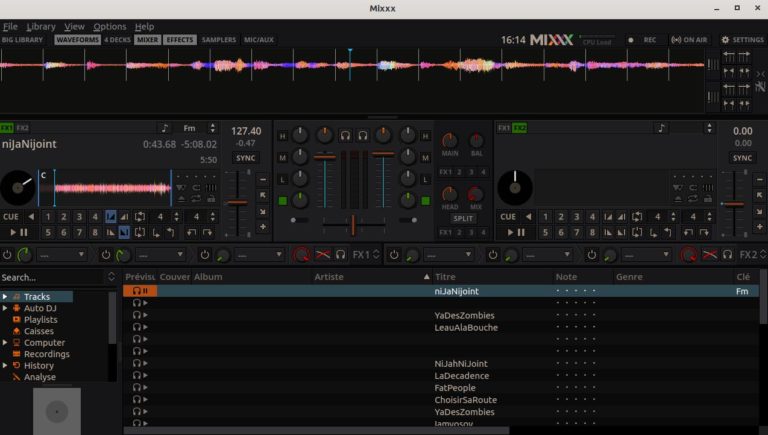Toggle deck 1 green quick effect button

click(x=283, y=200)
